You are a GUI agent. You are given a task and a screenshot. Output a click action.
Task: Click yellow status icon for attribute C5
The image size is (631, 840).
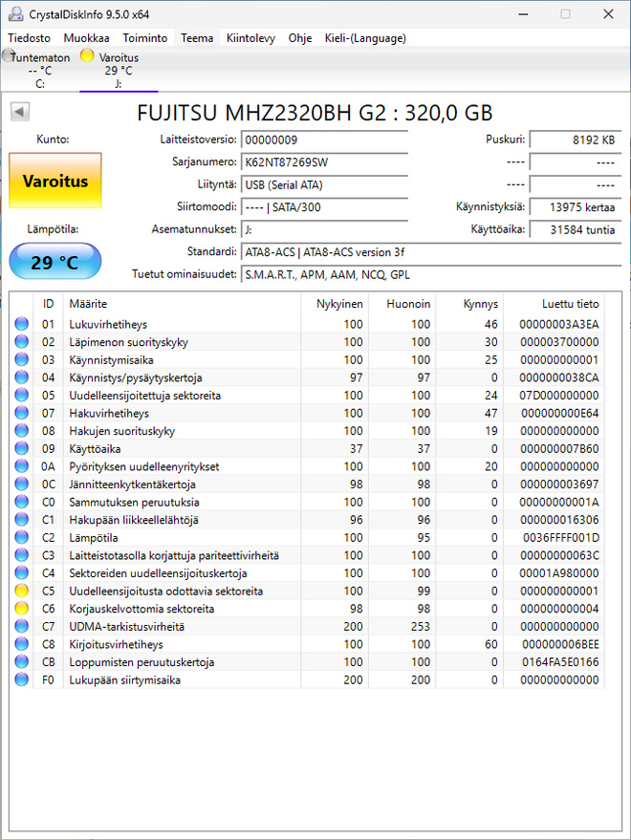pos(21,591)
